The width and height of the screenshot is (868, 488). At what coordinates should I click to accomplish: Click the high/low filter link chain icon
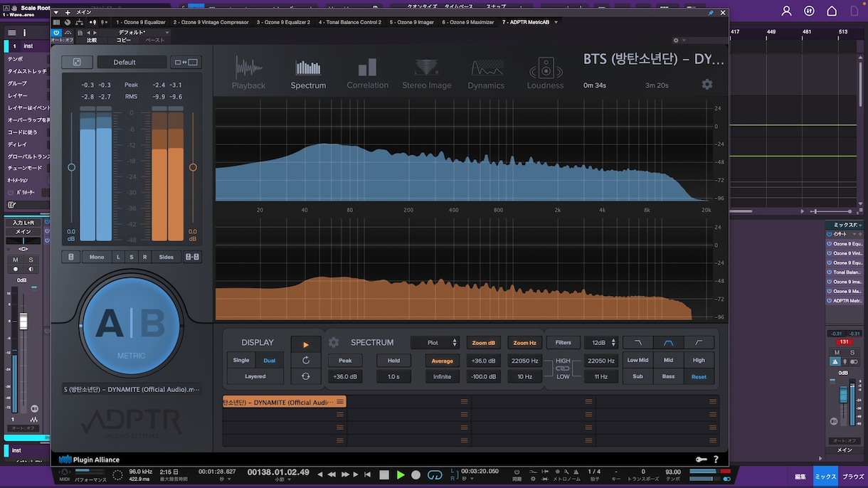tap(563, 368)
